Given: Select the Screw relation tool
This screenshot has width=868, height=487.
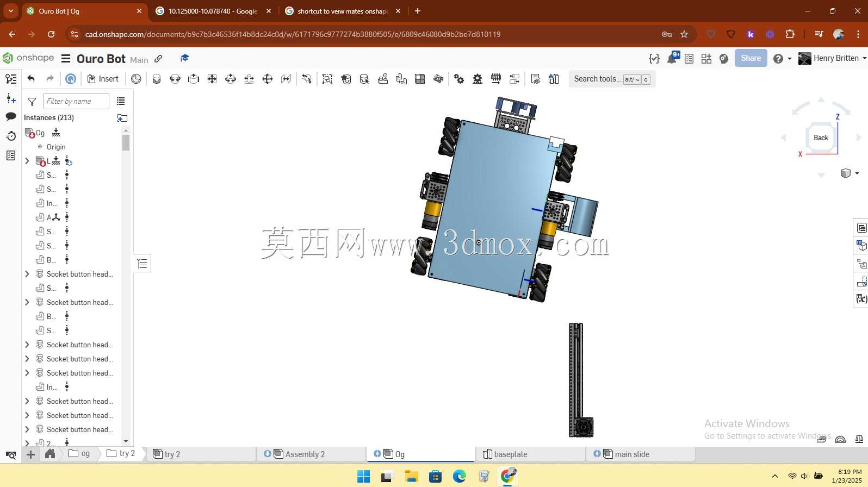Looking at the screenshot, I should 496,79.
